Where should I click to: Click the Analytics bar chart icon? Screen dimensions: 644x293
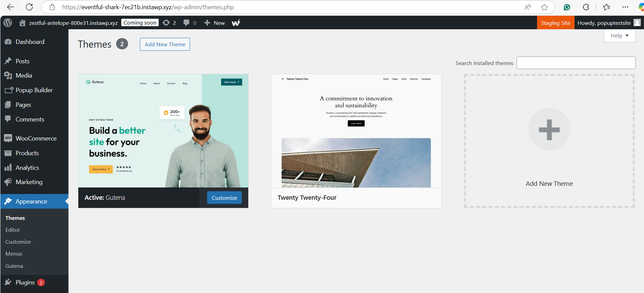click(x=8, y=168)
